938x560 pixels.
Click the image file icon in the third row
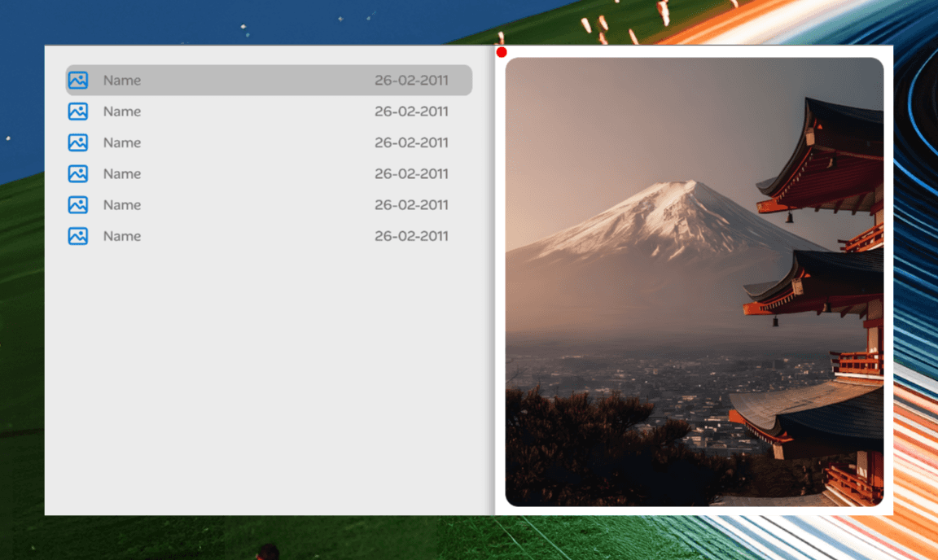pos(78,142)
